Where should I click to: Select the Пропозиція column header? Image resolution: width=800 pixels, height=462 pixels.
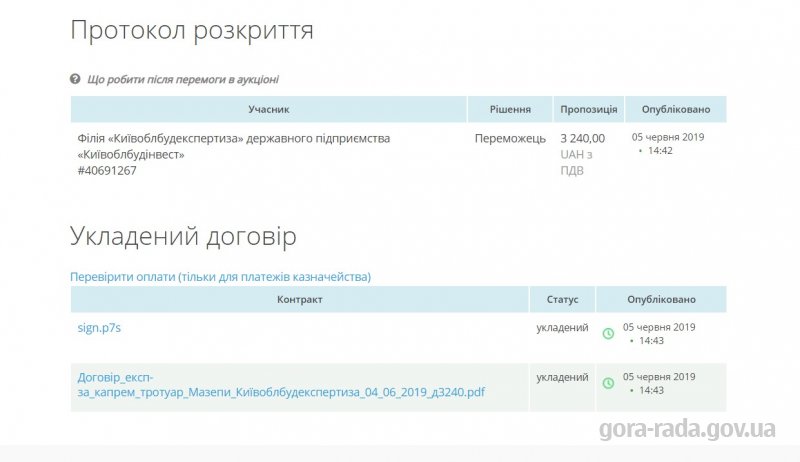tap(589, 109)
